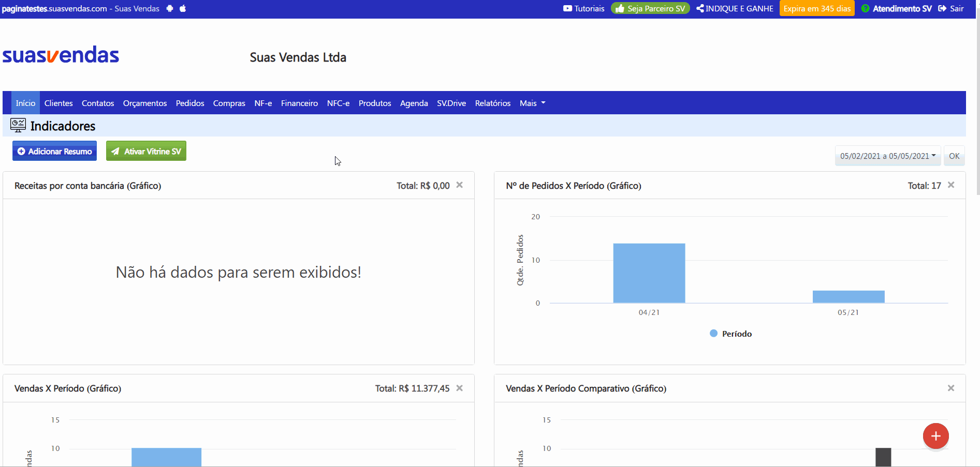Click the Receitas por conta bancária (Gráfico) title
The height and width of the screenshot is (467, 980).
[x=88, y=186]
